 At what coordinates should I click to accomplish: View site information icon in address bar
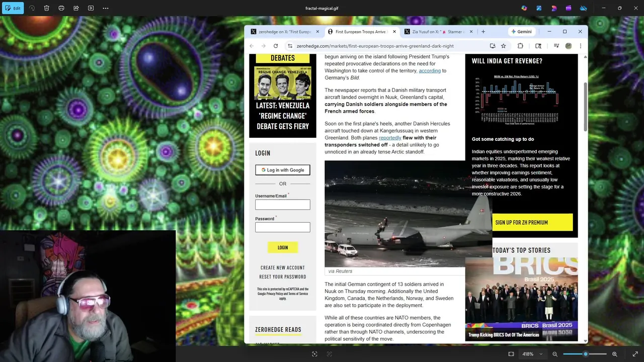click(290, 46)
